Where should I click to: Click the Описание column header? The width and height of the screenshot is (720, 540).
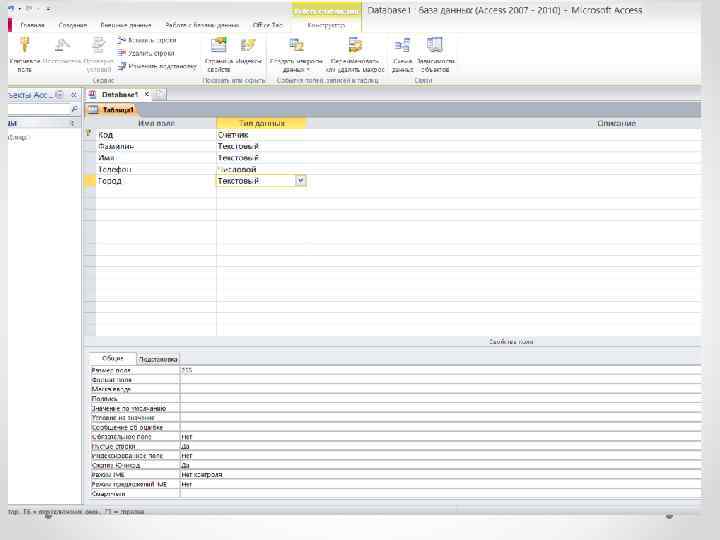coord(616,123)
